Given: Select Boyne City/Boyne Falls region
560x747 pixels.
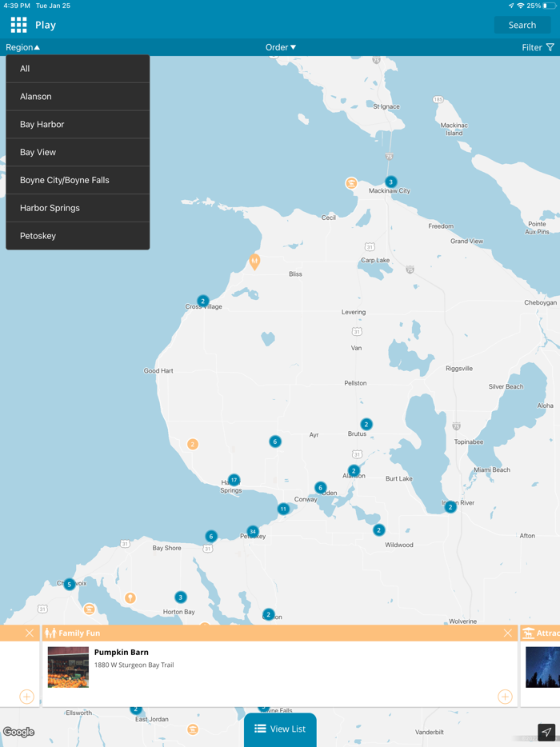Looking at the screenshot, I should click(x=78, y=180).
